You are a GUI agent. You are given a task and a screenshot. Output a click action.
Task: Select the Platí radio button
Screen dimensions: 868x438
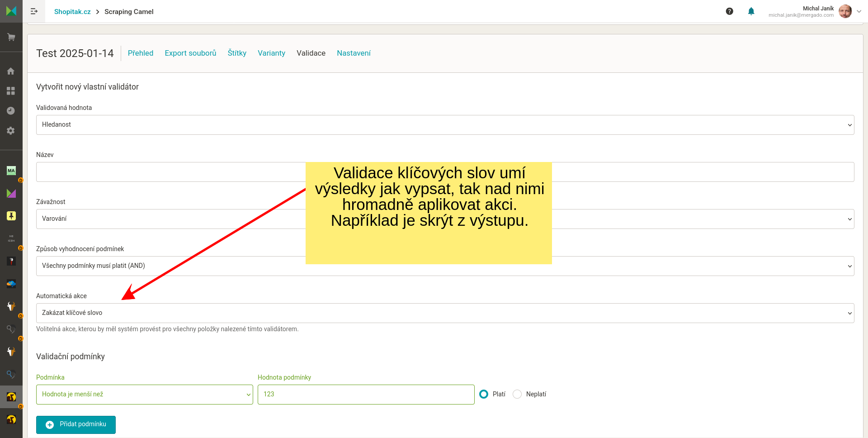pyautogui.click(x=484, y=394)
